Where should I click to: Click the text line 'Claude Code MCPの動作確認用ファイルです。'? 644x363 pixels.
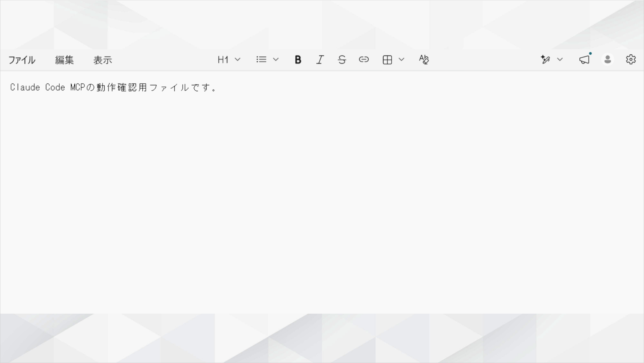pos(114,88)
